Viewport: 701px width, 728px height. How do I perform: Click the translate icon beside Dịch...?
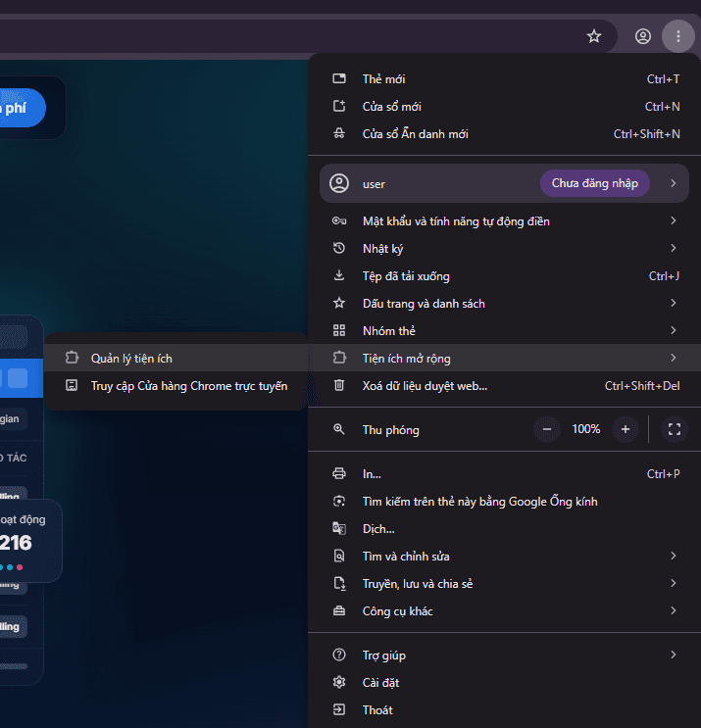pyautogui.click(x=339, y=528)
